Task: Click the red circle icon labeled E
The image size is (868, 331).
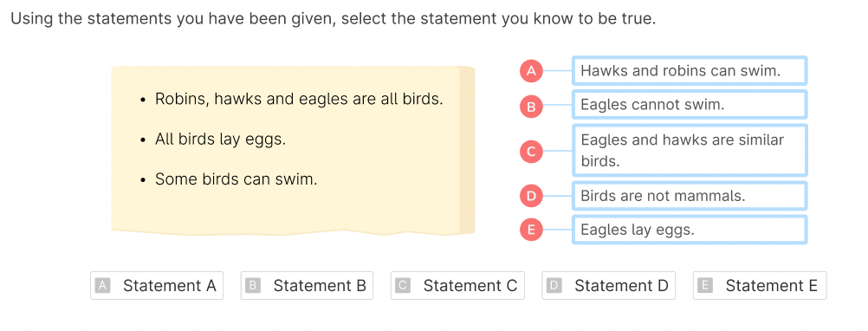Action: click(531, 230)
